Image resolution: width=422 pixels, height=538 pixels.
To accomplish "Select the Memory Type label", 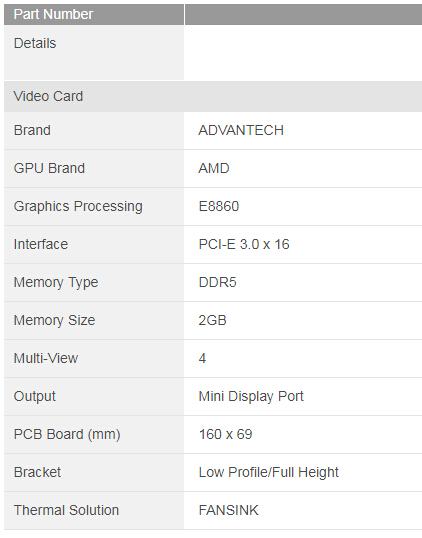I will [56, 283].
